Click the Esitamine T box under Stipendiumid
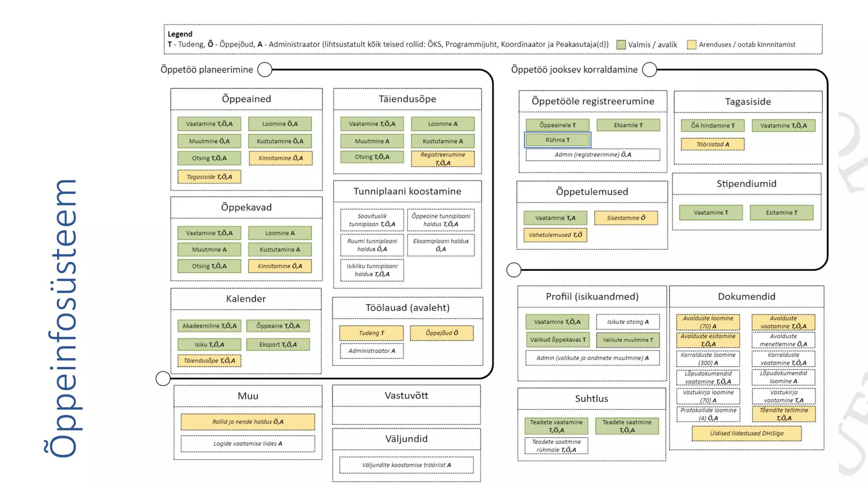 [x=782, y=213]
